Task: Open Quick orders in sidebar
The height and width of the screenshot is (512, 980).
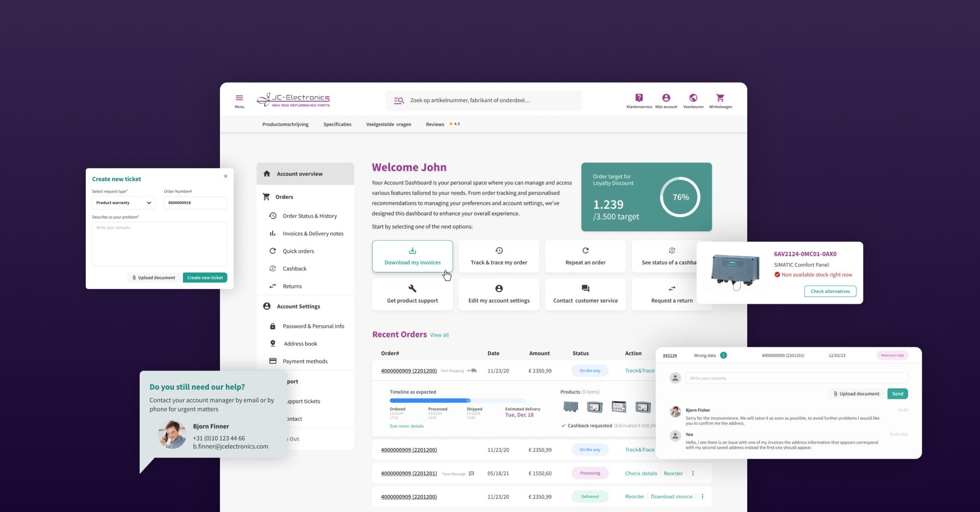Action: point(298,251)
